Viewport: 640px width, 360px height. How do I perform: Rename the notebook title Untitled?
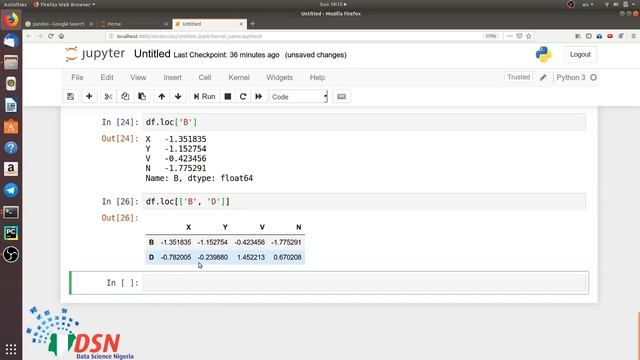click(x=152, y=54)
